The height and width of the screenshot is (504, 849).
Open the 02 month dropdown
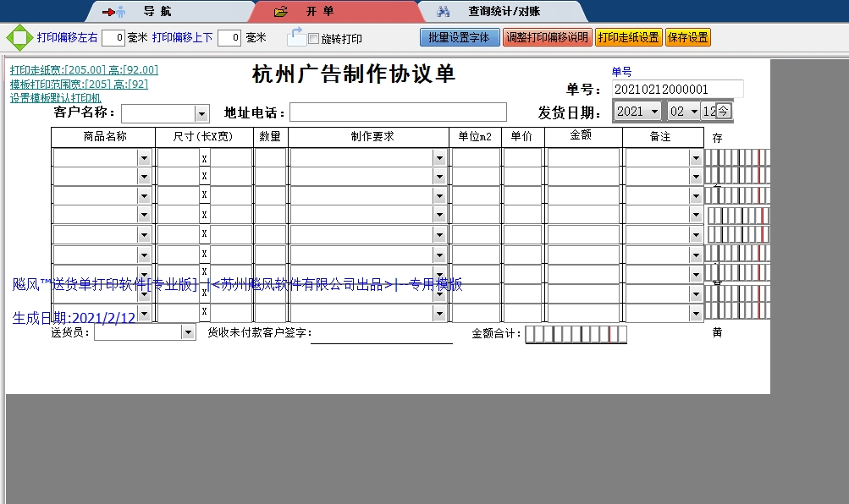click(694, 112)
